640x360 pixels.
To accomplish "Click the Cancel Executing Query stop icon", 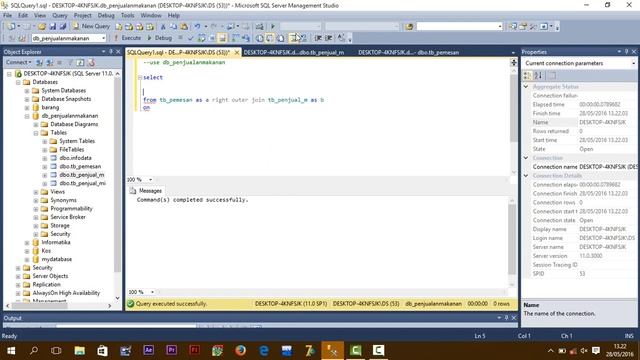I will click(x=180, y=38).
